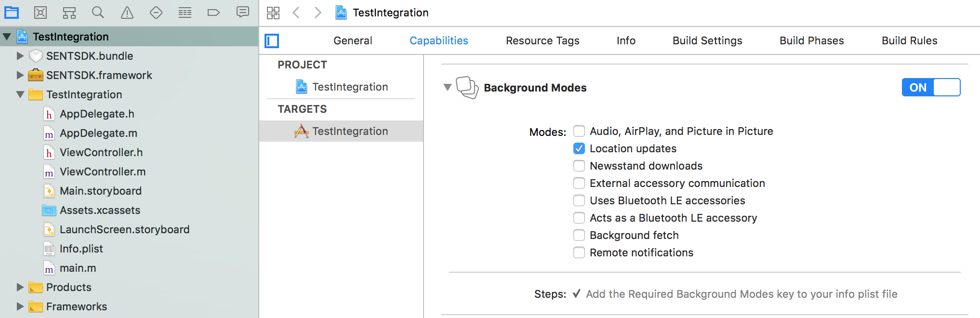Enable Remote notifications checkbox
This screenshot has height=318, width=980.
point(579,252)
